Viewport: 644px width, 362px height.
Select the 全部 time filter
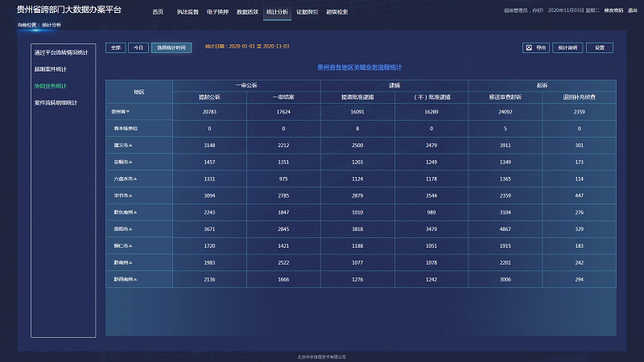coord(115,47)
